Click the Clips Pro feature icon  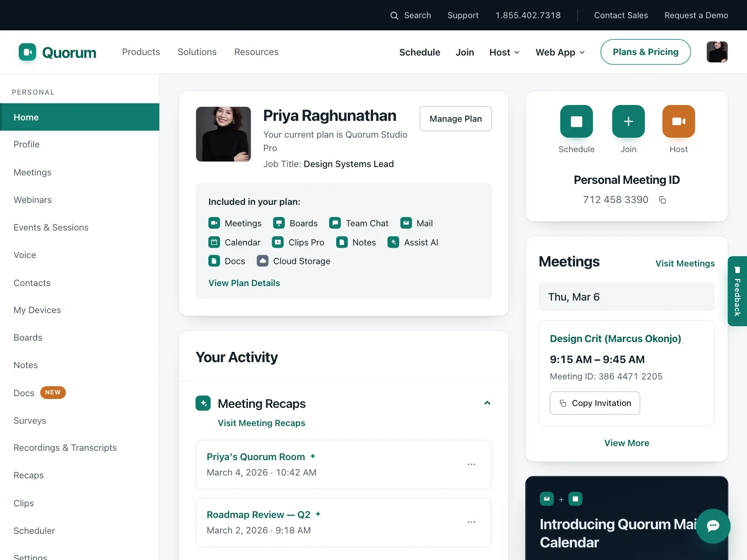278,242
